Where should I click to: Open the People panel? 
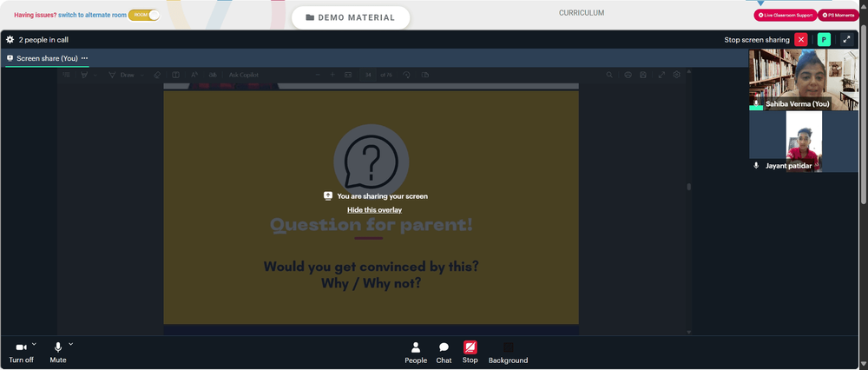coord(416,353)
